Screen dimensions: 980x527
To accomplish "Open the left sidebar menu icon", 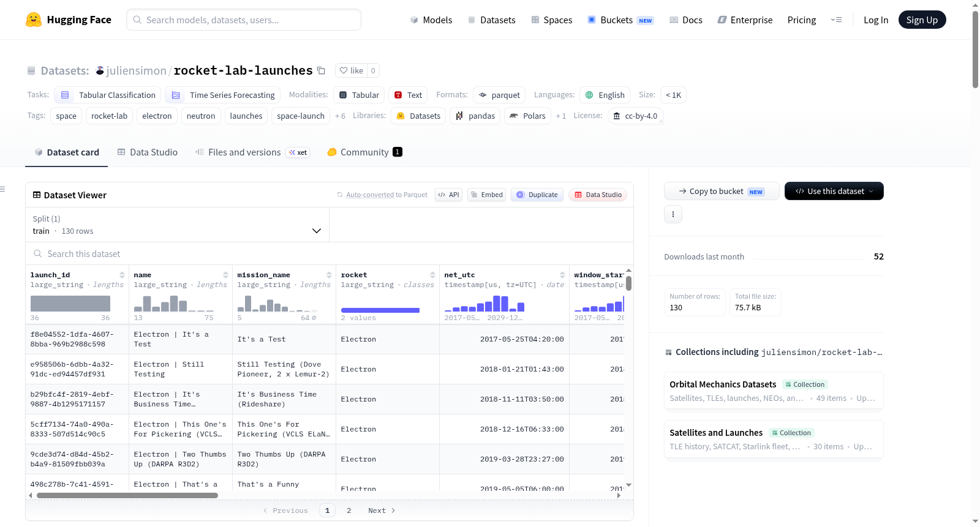I will [x=3, y=189].
